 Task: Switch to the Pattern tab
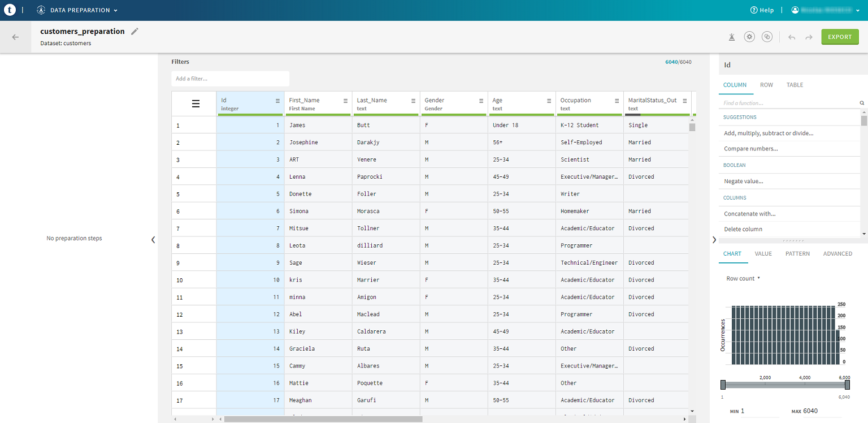click(797, 254)
